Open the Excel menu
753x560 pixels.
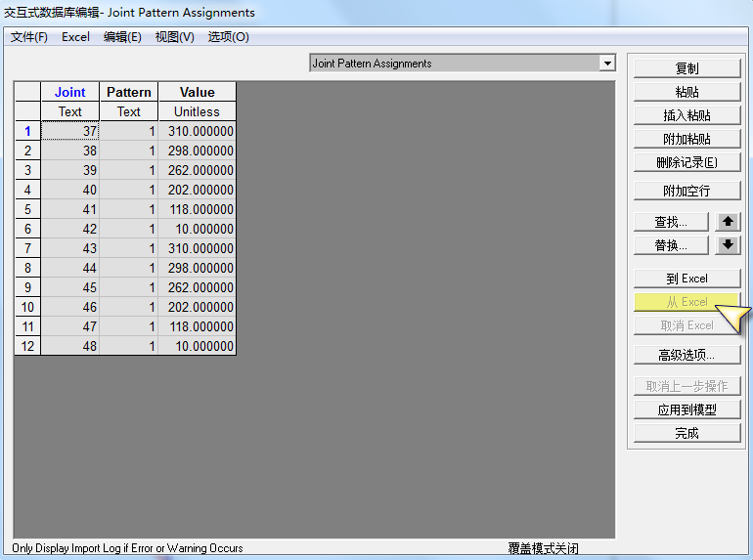click(x=75, y=37)
